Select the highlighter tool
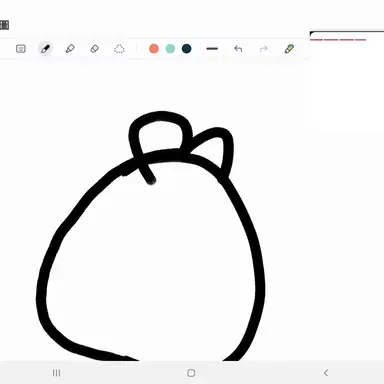The height and width of the screenshot is (384, 384). tap(70, 49)
